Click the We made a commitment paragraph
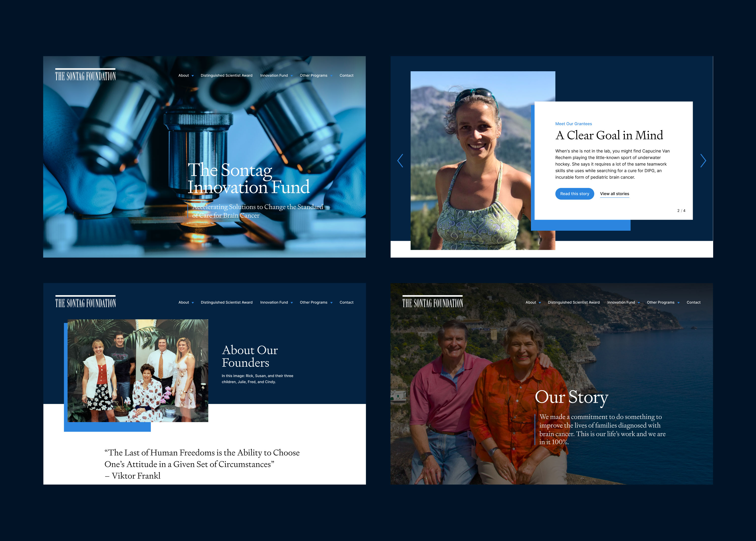756x541 pixels. coord(602,429)
